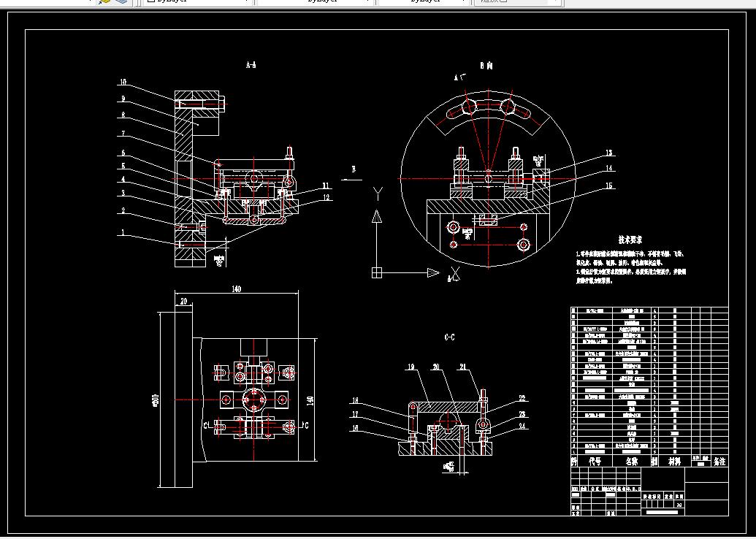Click part balloon number 19

[411, 367]
